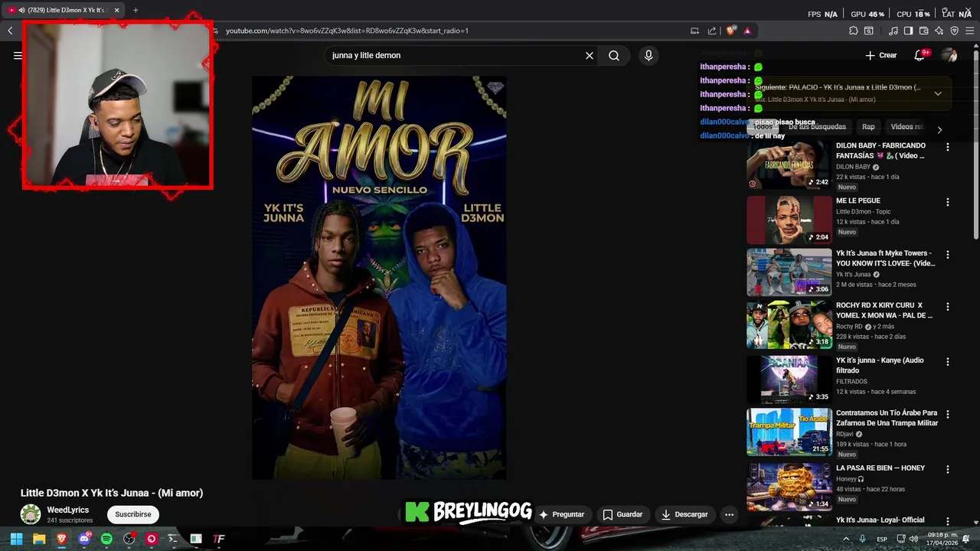Click the install-app icon in address bar
The image size is (980, 551).
tap(694, 31)
